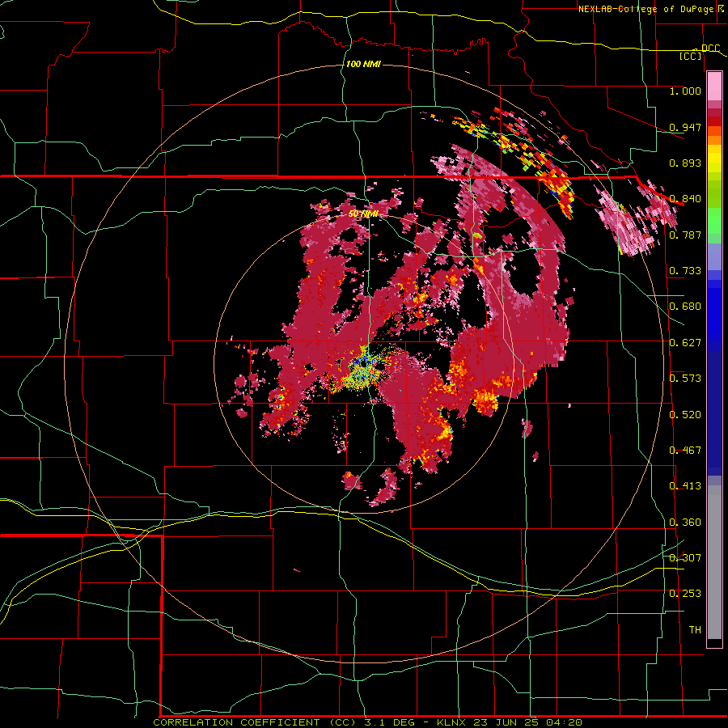Image resolution: width=728 pixels, height=728 pixels.
Task: Click the 0.627 legend value
Action: (x=685, y=343)
